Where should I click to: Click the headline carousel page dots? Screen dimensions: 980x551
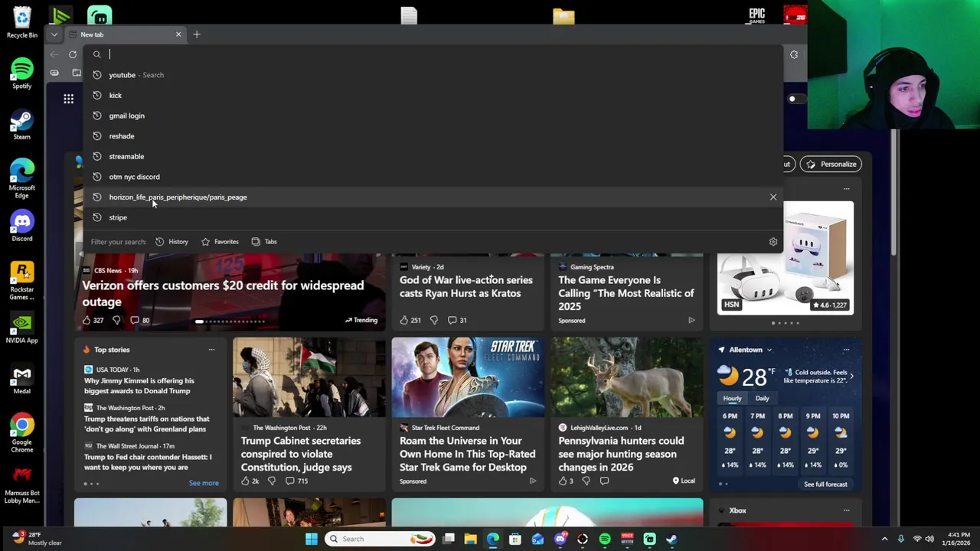click(230, 321)
